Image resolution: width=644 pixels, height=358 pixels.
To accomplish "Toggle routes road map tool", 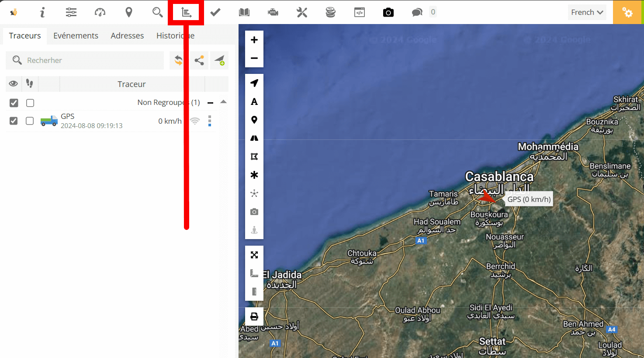I will coord(254,138).
